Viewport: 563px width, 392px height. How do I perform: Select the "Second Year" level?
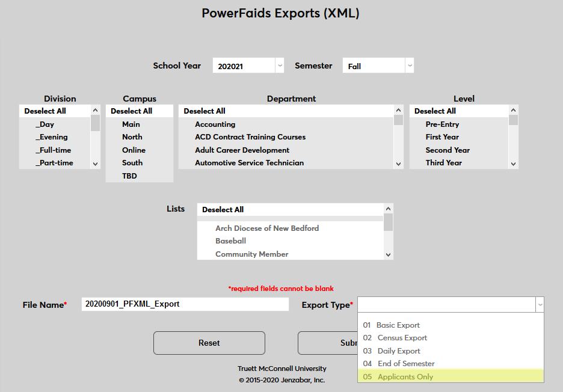(449, 150)
